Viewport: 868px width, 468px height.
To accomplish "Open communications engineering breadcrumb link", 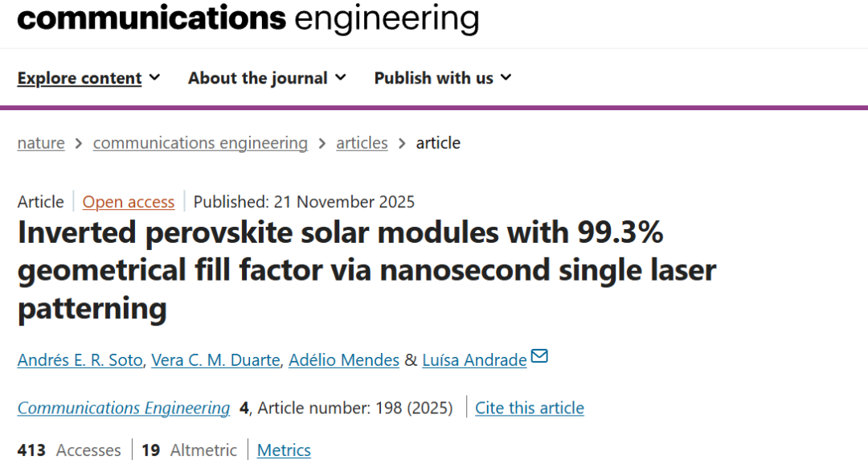I will [x=200, y=143].
